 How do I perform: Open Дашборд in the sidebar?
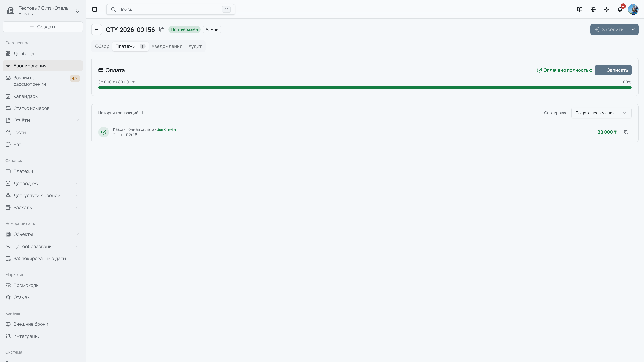pos(43,54)
